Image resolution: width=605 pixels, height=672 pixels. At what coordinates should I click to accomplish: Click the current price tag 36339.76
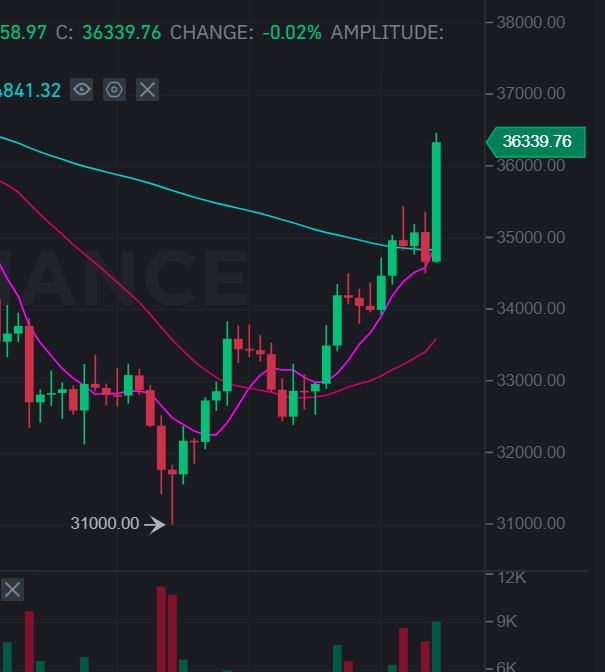(x=537, y=142)
